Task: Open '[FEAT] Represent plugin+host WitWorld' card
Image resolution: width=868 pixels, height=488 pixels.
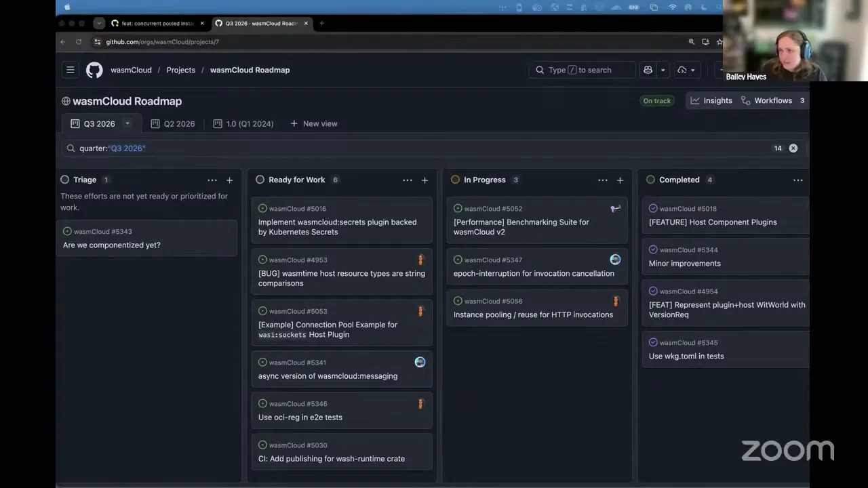Action: (727, 310)
